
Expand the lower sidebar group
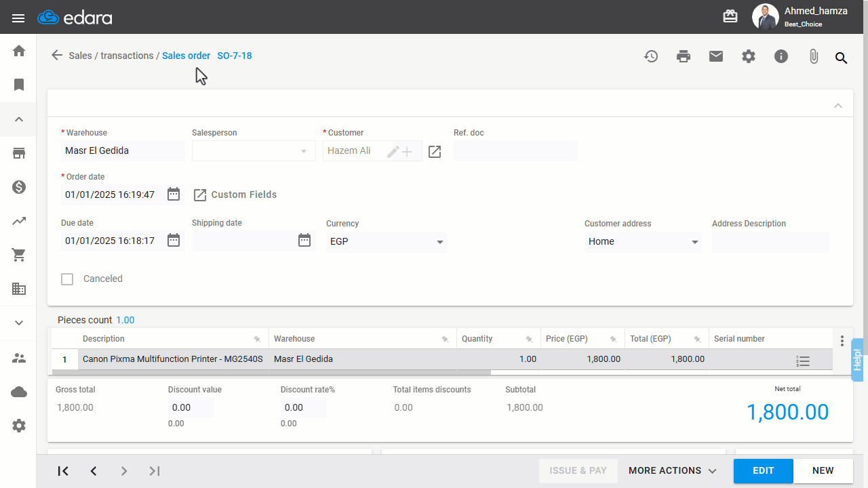point(19,323)
